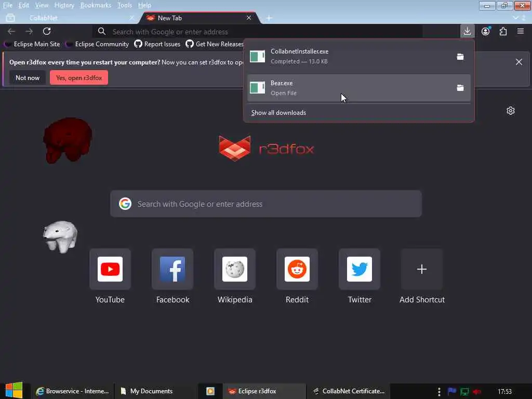
Task: Click Yes, open r3dfox button
Action: tap(79, 78)
